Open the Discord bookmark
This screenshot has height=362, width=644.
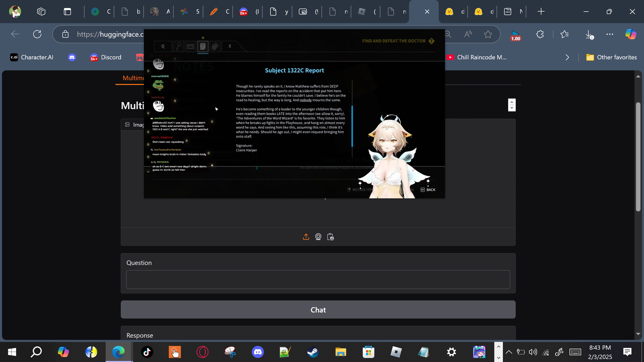106,57
